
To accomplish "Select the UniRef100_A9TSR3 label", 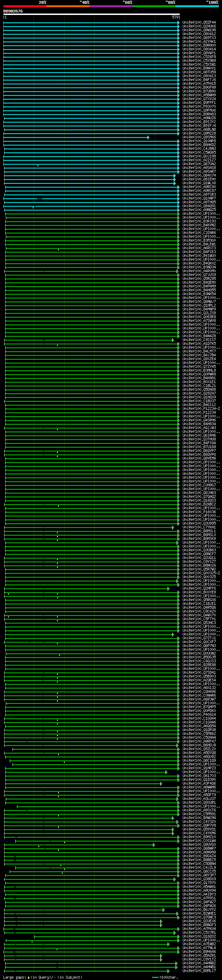I will [x=199, y=194].
